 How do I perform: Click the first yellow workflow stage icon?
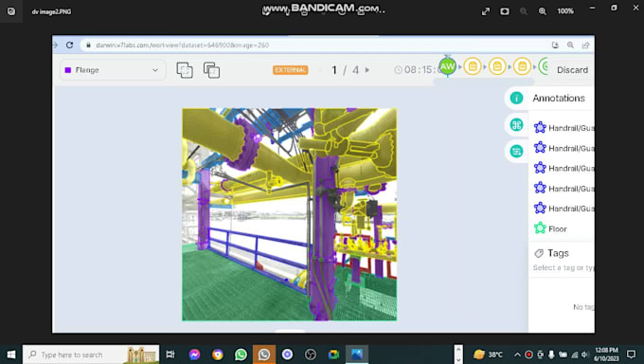pyautogui.click(x=473, y=66)
